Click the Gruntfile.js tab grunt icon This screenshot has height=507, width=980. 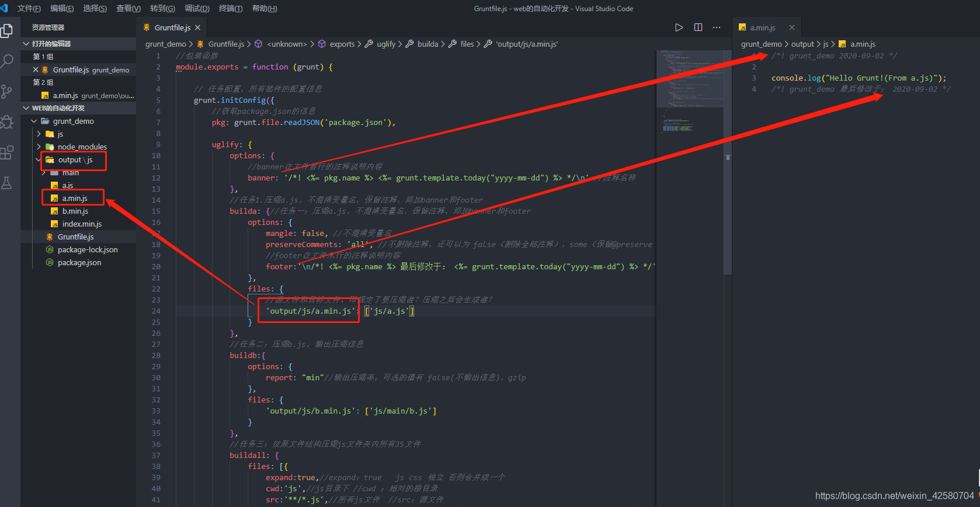(147, 27)
